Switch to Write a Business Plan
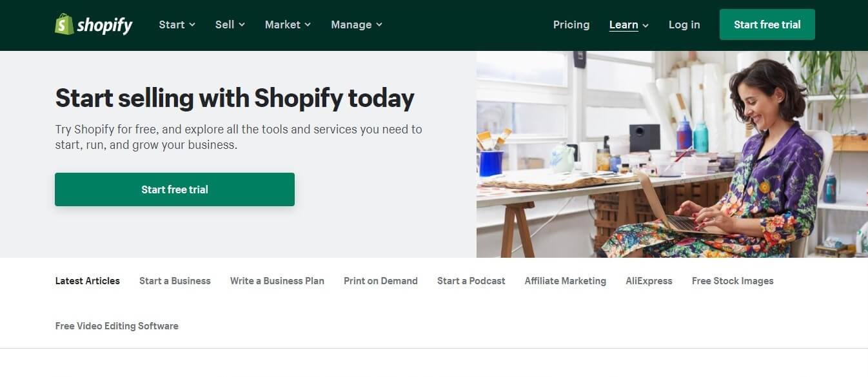Image resolution: width=868 pixels, height=377 pixels. coord(277,281)
